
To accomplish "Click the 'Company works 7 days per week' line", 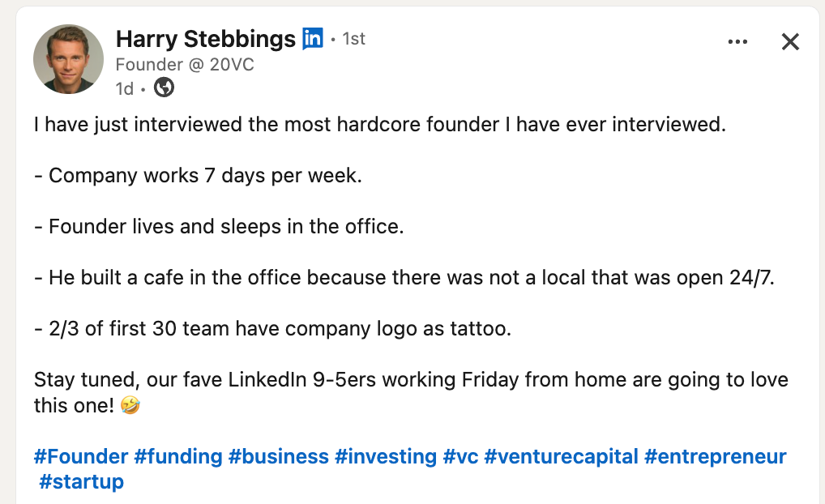I will pos(199,176).
